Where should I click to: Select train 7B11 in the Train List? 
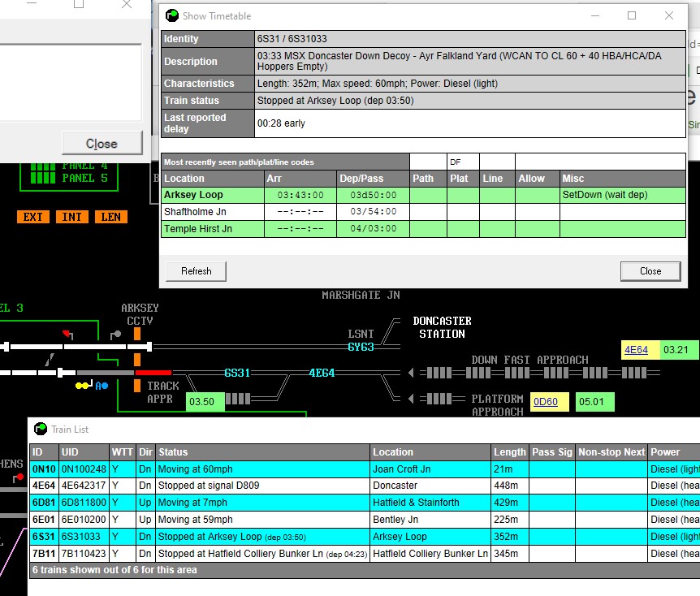[x=365, y=553]
